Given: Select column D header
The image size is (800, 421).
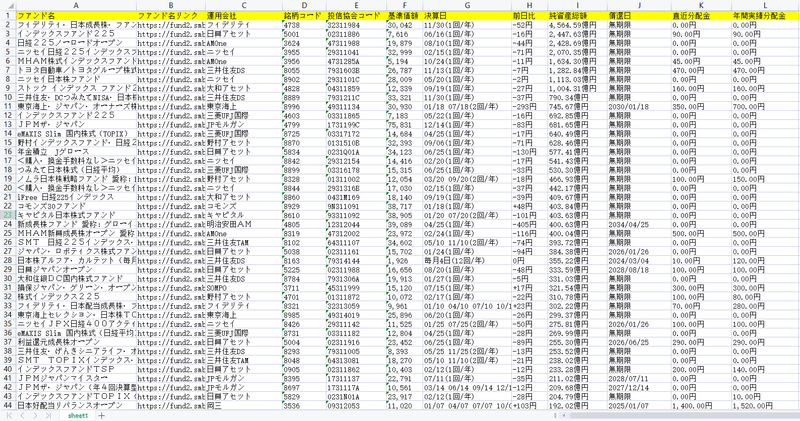Looking at the screenshot, I should (x=304, y=6).
